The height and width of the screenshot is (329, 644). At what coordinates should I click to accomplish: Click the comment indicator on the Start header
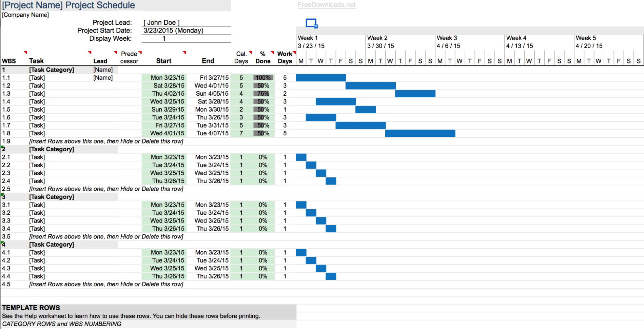[x=184, y=53]
